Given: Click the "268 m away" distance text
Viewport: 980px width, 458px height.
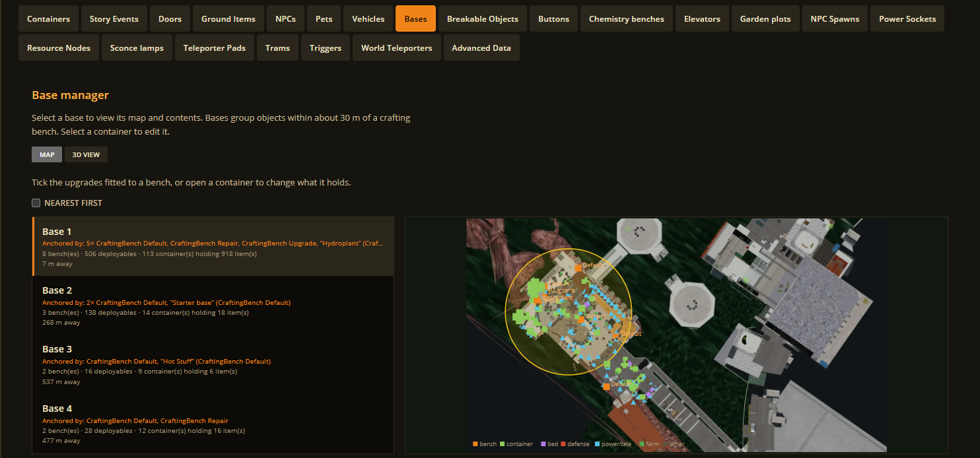Looking at the screenshot, I should pos(61,323).
